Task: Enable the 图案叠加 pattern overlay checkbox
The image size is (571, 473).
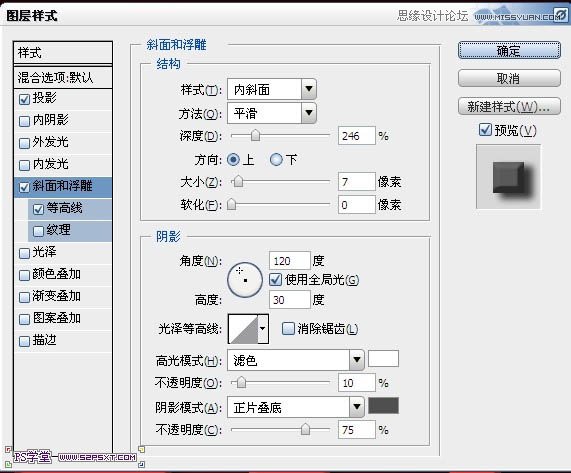Action: (x=24, y=319)
